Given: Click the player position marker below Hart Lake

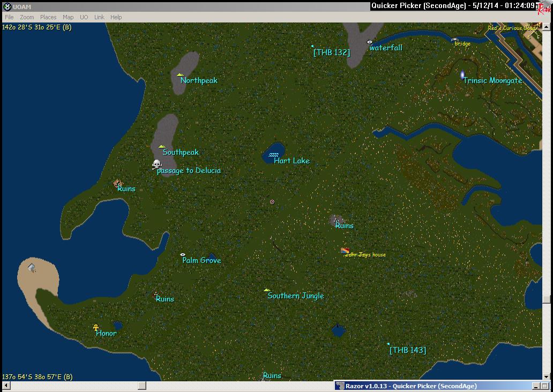Looking at the screenshot, I should click(272, 202).
